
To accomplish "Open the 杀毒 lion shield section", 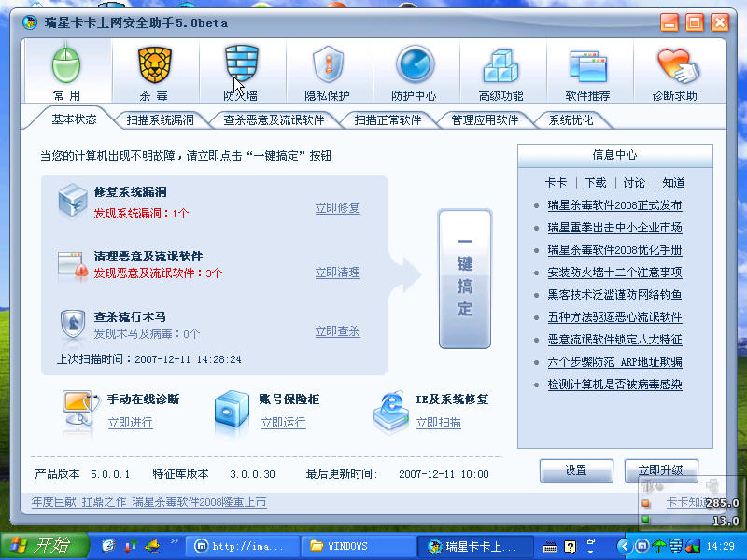I will click(x=154, y=71).
